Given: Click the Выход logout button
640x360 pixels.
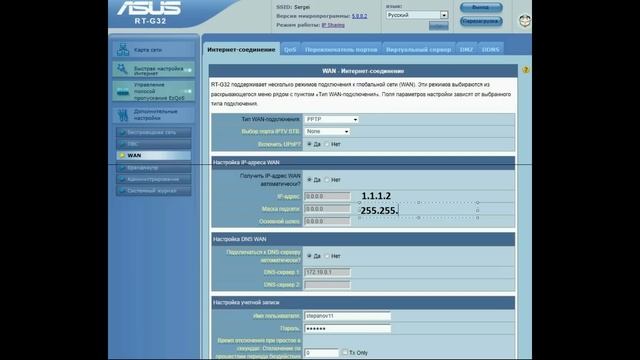Looking at the screenshot, I should (x=481, y=7).
